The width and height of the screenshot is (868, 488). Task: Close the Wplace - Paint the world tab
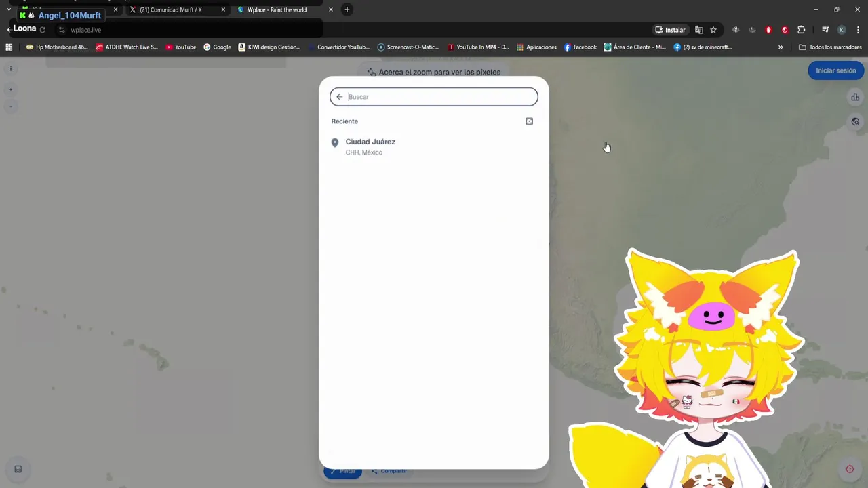coord(331,9)
